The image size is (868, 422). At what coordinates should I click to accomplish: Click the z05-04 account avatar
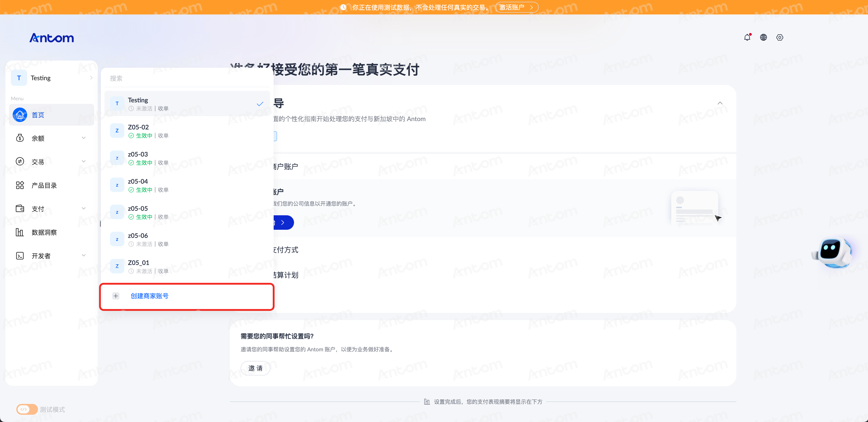pos(117,185)
